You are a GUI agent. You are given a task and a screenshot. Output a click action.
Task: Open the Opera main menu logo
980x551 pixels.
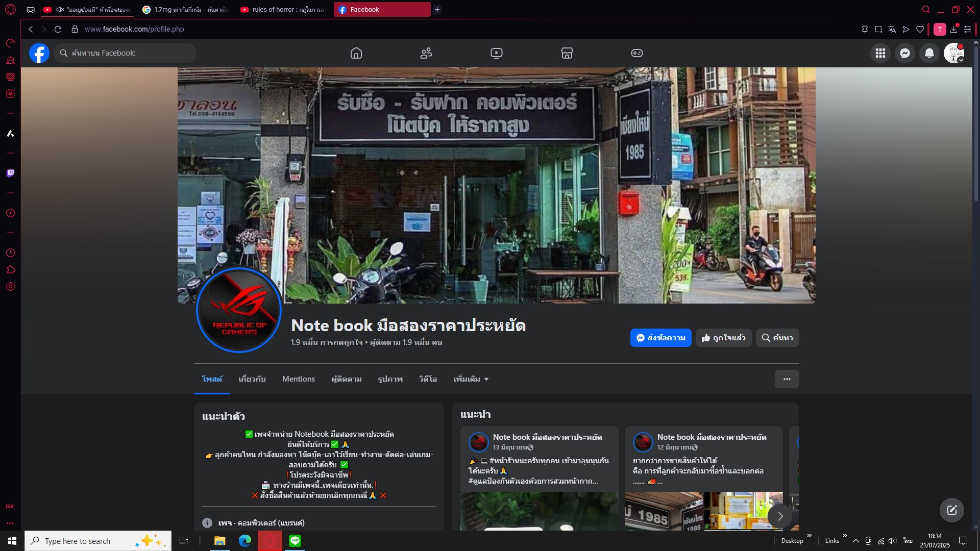click(10, 9)
